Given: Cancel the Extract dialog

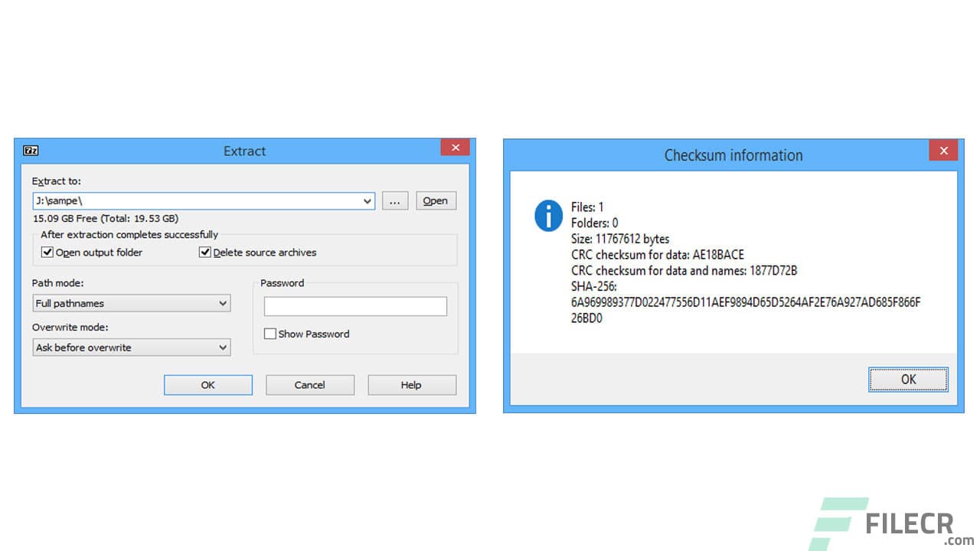Looking at the screenshot, I should 309,385.
